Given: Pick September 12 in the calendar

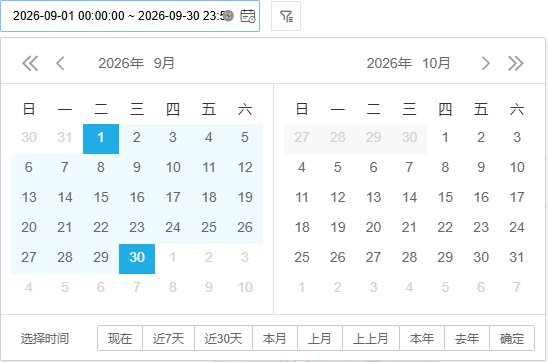Looking at the screenshot, I should pos(245,167).
